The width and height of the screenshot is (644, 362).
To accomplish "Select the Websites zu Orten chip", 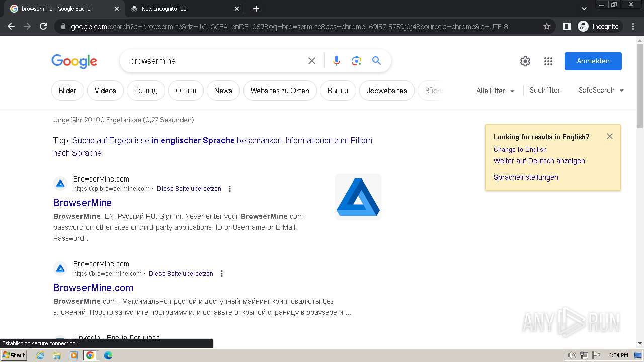I will coord(280,90).
